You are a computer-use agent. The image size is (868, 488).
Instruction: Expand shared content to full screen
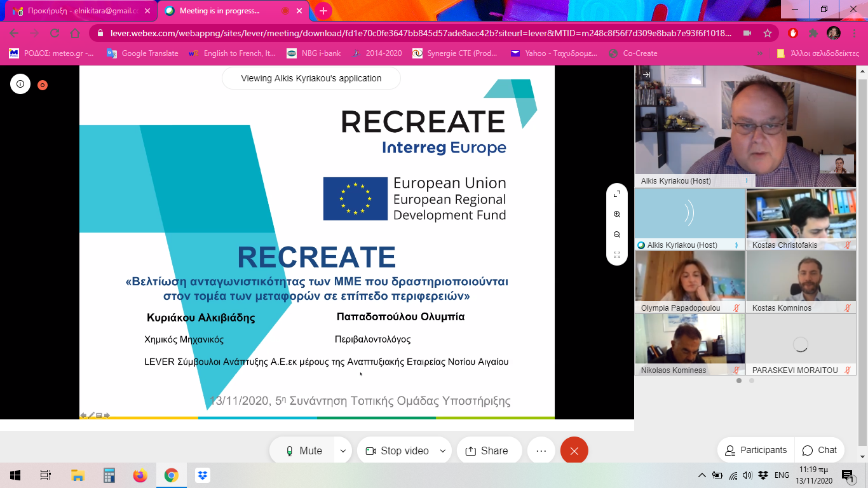pyautogui.click(x=617, y=194)
